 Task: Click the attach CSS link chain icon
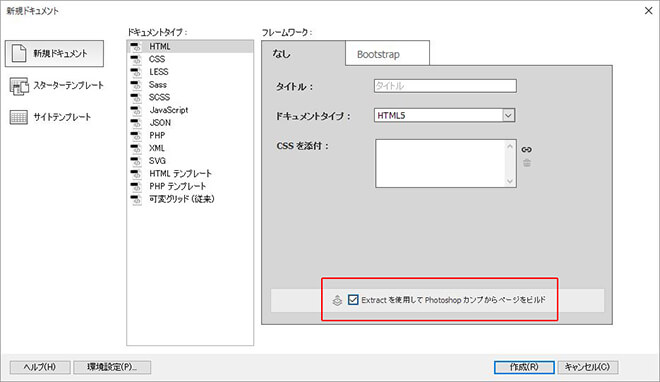(x=527, y=149)
